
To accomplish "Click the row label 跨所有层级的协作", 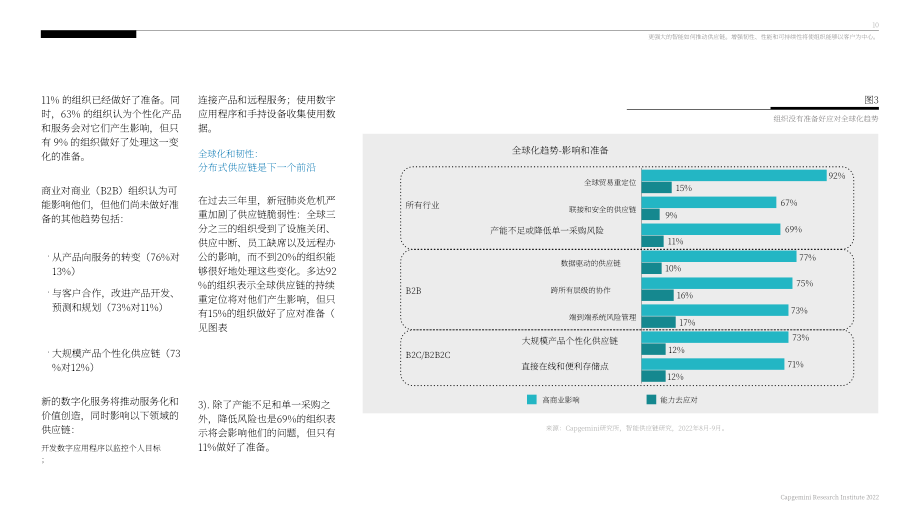I will tap(580, 290).
